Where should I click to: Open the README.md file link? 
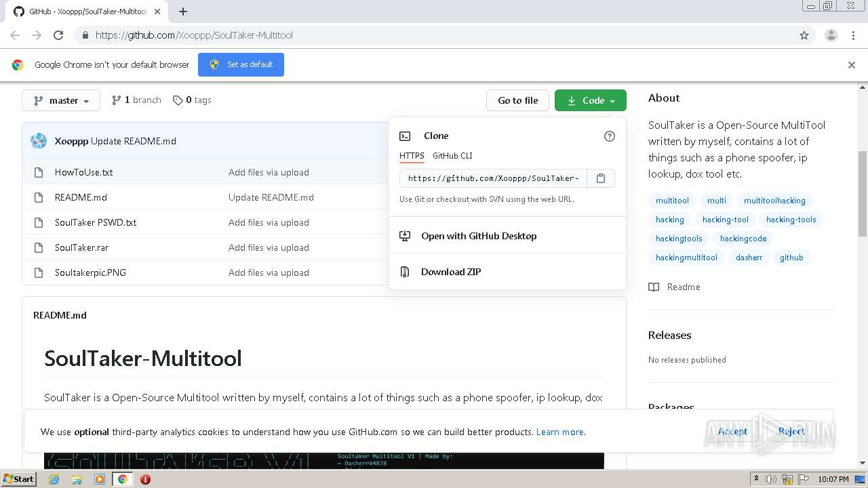pos(81,197)
